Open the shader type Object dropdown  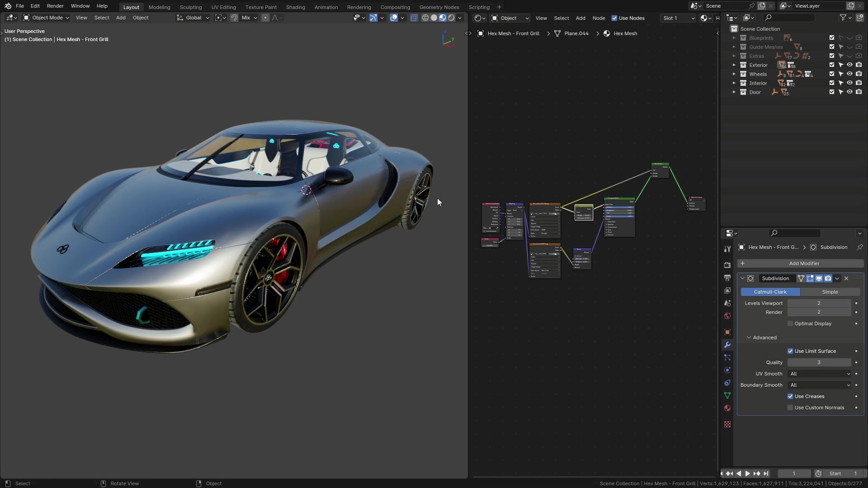(x=510, y=18)
